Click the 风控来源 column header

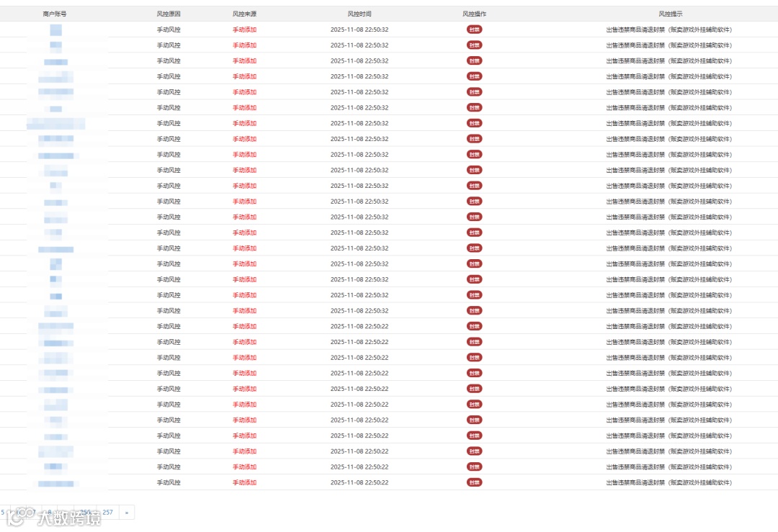(x=245, y=14)
